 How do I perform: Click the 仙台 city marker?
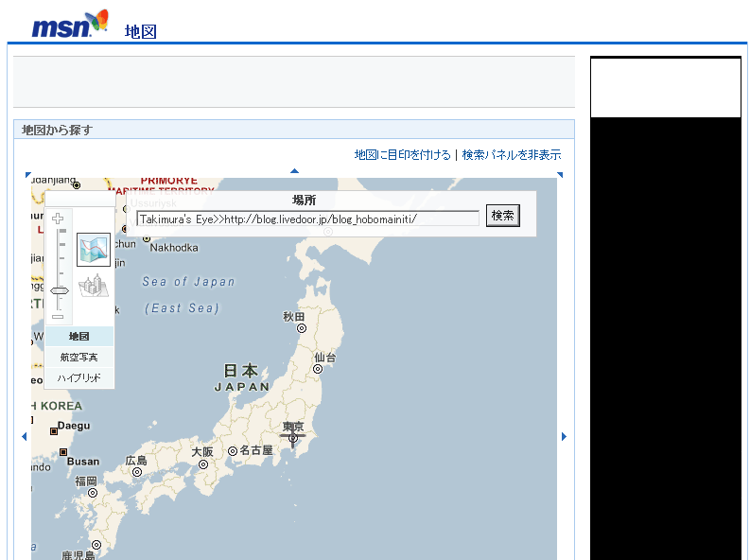tap(318, 369)
